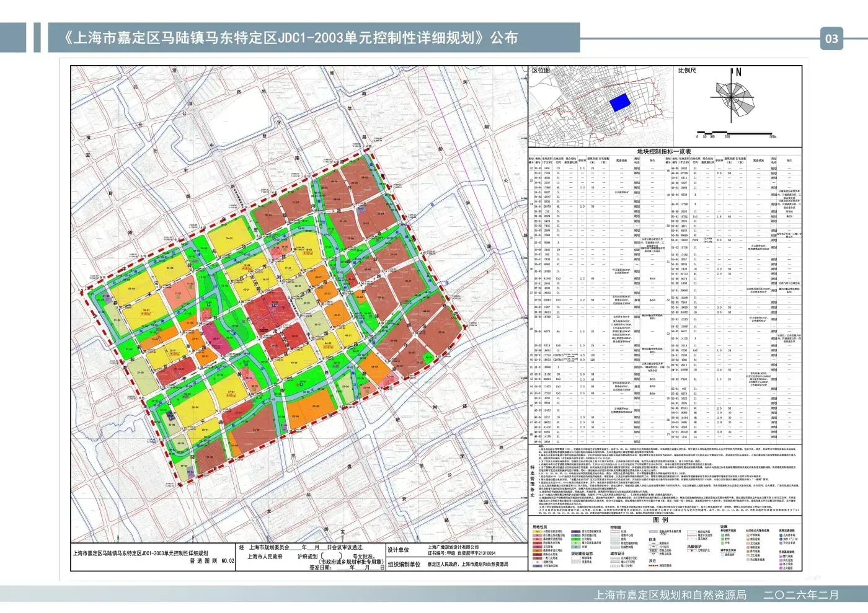Click the 城市设计 legend section title
The width and height of the screenshot is (868, 613).
pos(616,553)
